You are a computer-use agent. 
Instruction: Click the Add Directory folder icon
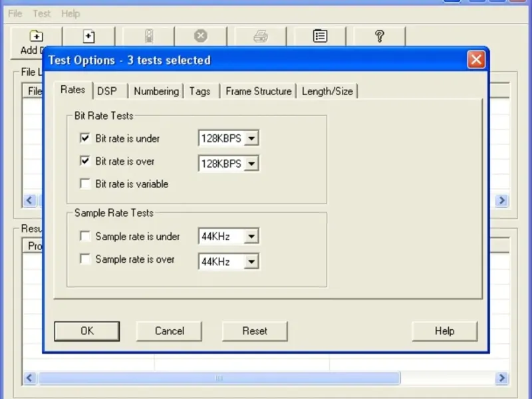pyautogui.click(x=37, y=36)
